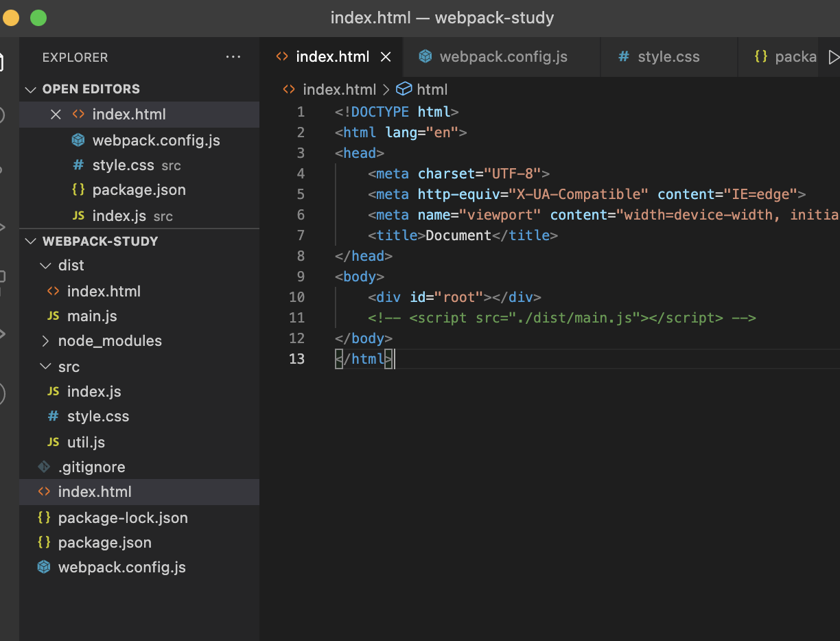Select the index.html editor tab
The height and width of the screenshot is (641, 840).
tap(332, 57)
